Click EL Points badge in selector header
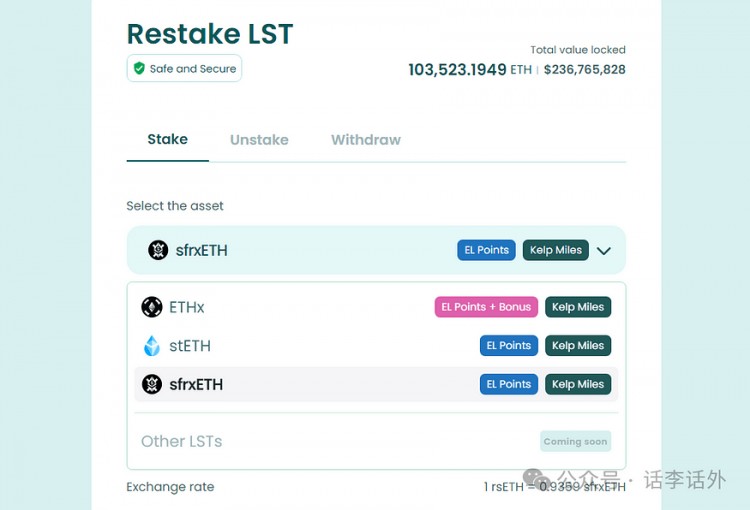The image size is (750, 510). point(486,250)
